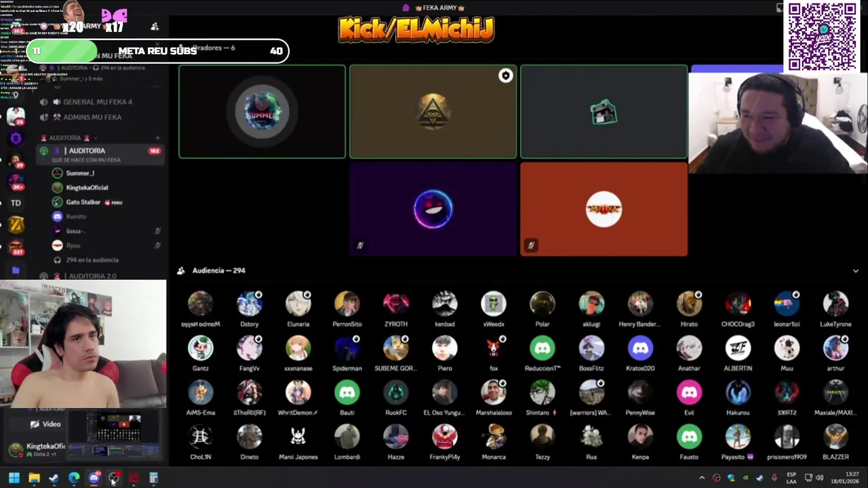This screenshot has width=868, height=488.
Task: Open Kratos020's Discord avatar
Action: (640, 348)
